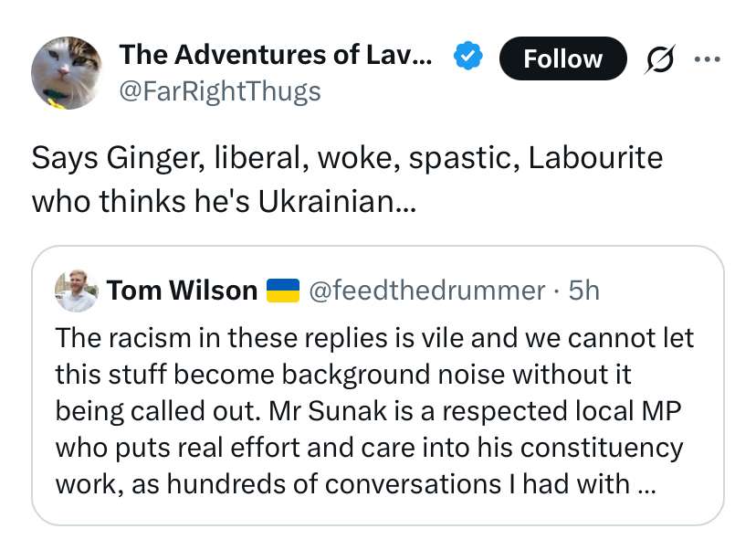Click the blue verified checkmark badge

click(469, 57)
